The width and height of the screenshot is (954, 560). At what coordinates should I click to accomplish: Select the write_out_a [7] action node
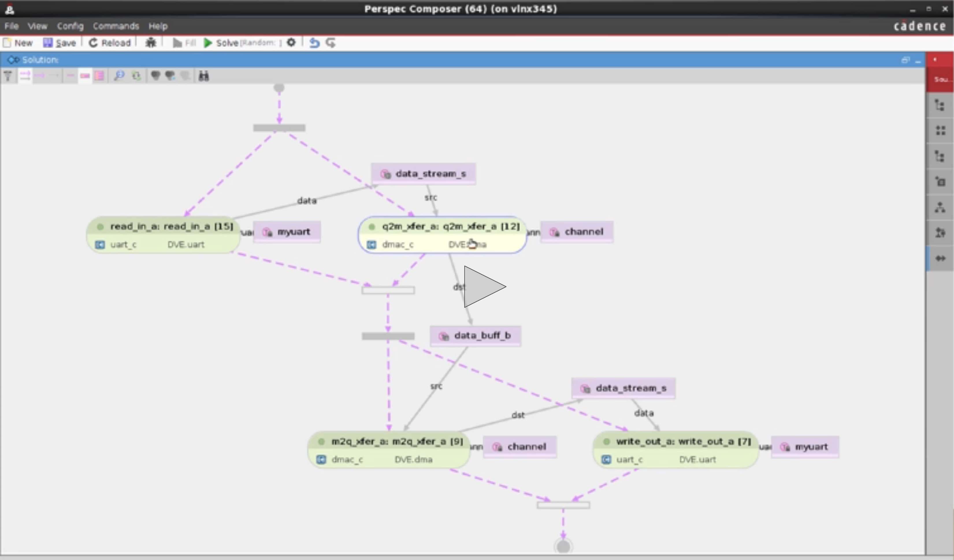[x=676, y=450]
